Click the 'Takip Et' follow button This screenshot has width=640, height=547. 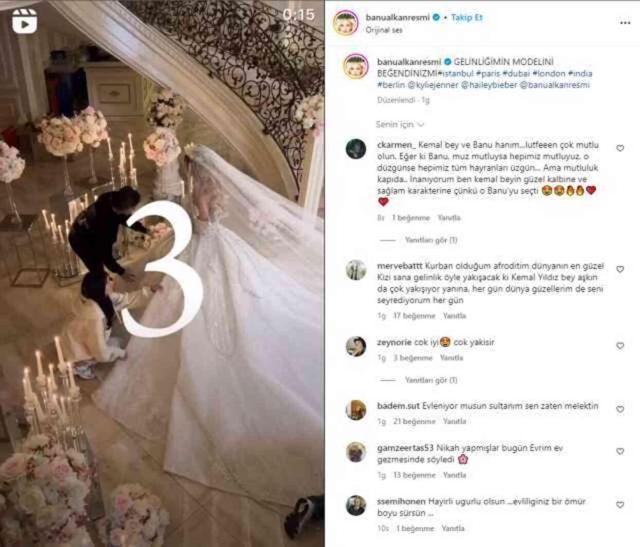tap(467, 17)
